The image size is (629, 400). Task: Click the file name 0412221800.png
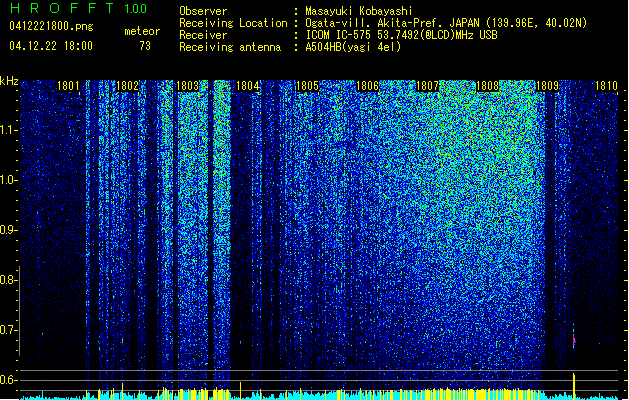51,26
